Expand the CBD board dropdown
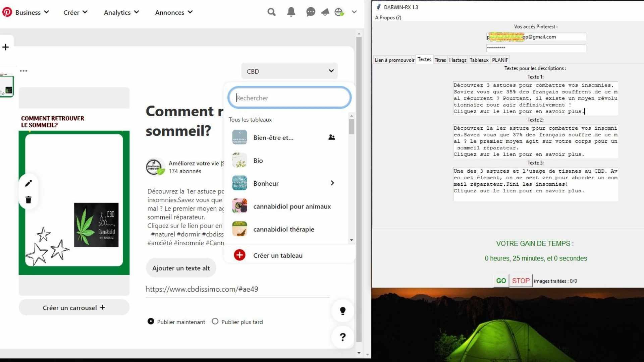 290,71
